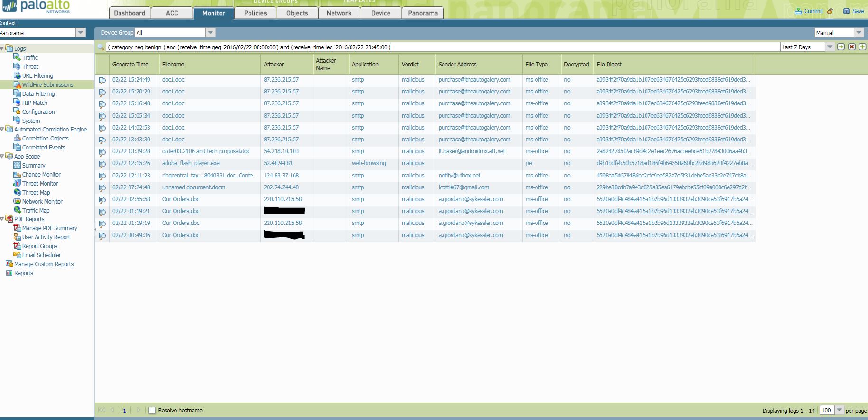The width and height of the screenshot is (868, 420).
Task: Enable the Resolve hostname checkbox
Action: pos(152,410)
